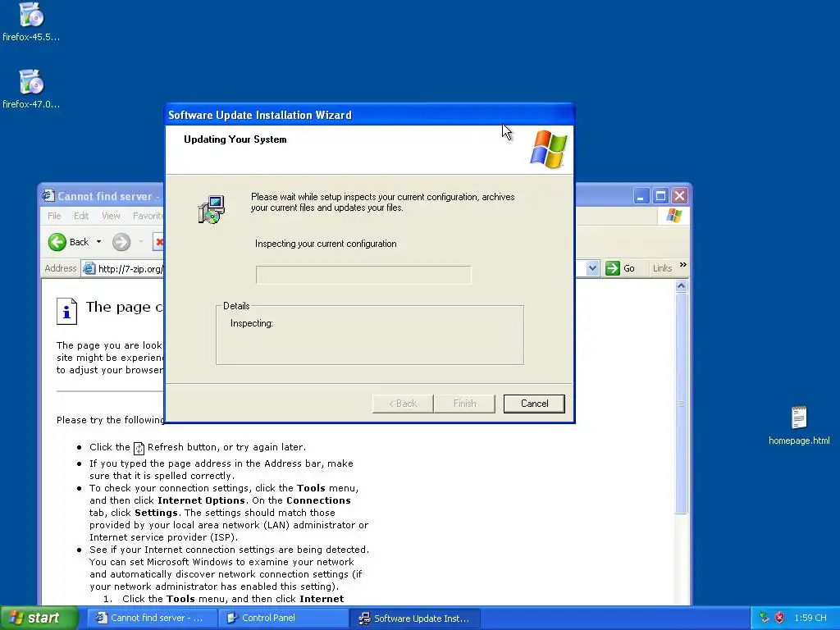Click the IE icon in the browser title bar
Screen dimensions: 840x630
pyautogui.click(x=48, y=195)
